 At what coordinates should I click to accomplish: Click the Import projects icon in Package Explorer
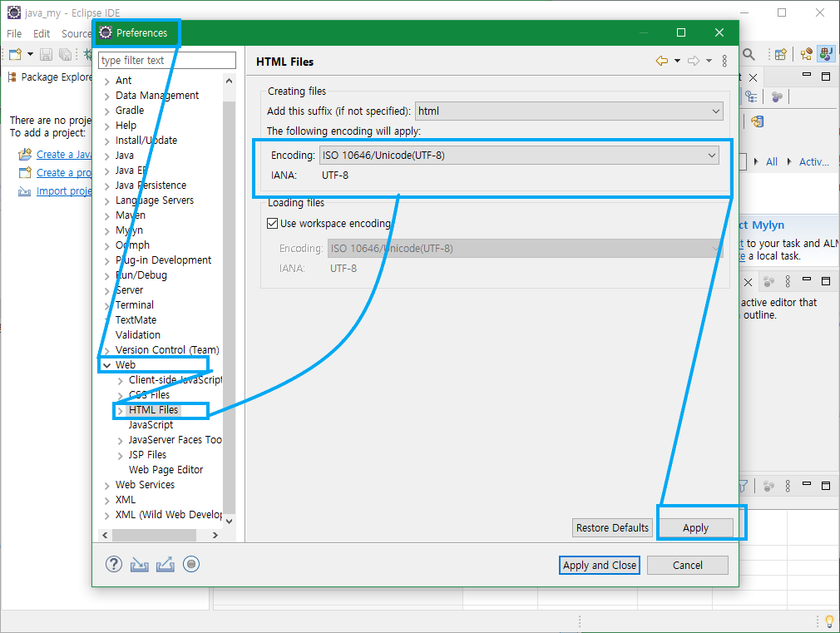coord(25,191)
